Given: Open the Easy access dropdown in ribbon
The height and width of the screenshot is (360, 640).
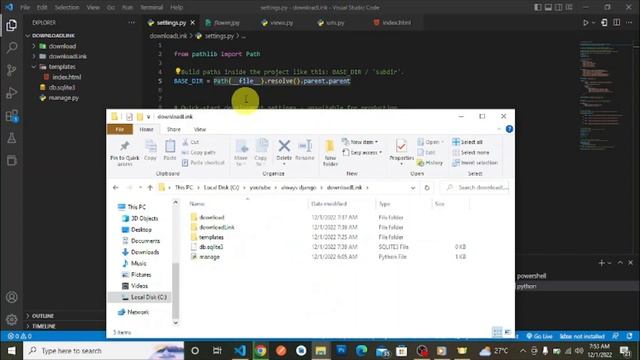Looking at the screenshot, I should [x=362, y=152].
